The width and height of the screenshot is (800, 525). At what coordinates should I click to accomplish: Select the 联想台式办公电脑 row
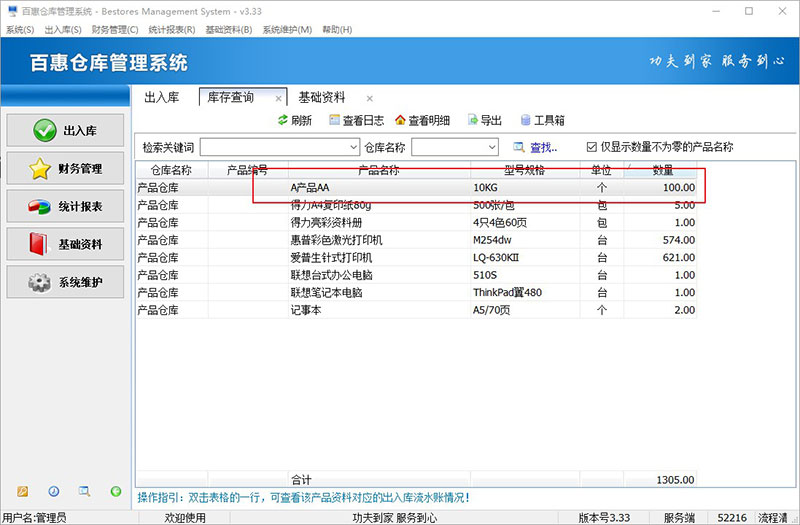416,275
